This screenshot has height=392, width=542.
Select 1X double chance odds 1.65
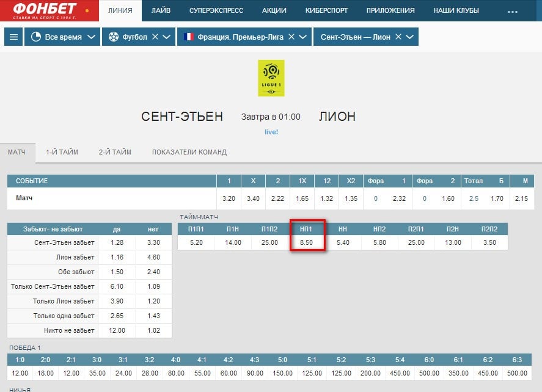tap(302, 198)
